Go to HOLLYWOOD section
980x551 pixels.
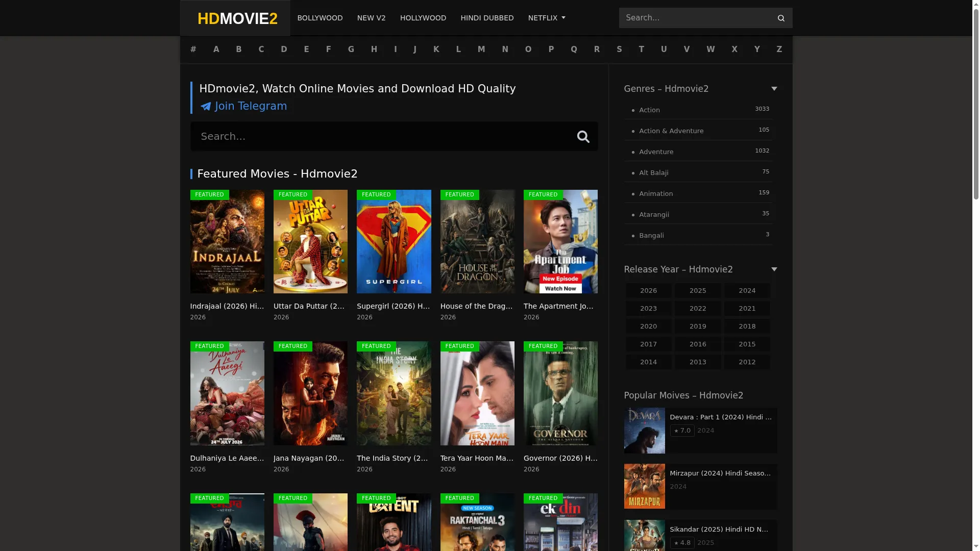pyautogui.click(x=423, y=18)
